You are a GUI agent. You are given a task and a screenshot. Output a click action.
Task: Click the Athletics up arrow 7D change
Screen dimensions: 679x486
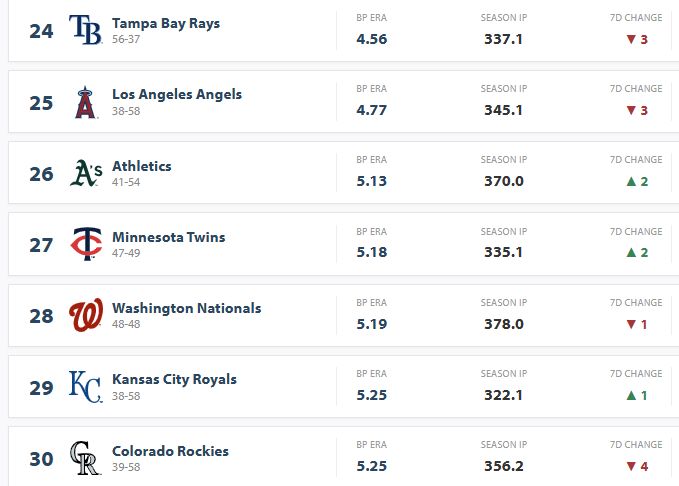point(631,181)
